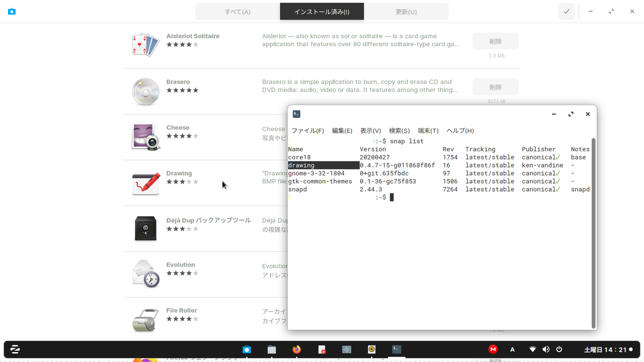
Task: Click the File Roller archive icon
Action: [145, 320]
